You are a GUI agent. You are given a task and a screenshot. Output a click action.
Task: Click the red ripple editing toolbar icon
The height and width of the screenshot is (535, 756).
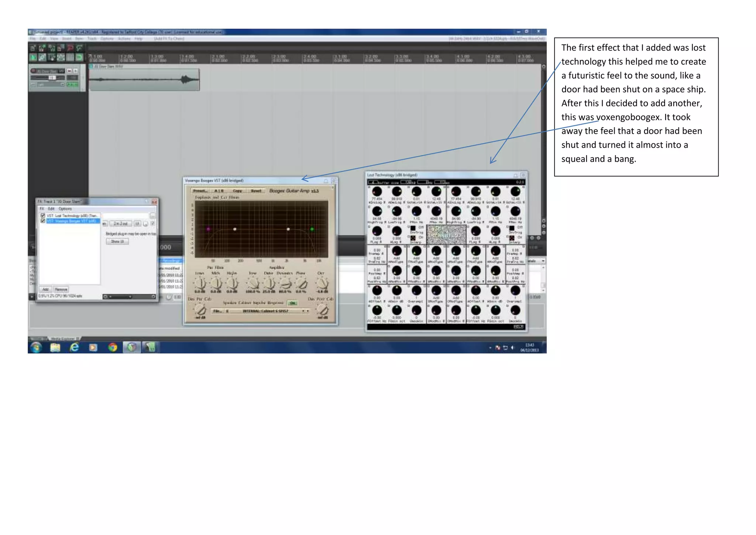pyautogui.click(x=70, y=48)
